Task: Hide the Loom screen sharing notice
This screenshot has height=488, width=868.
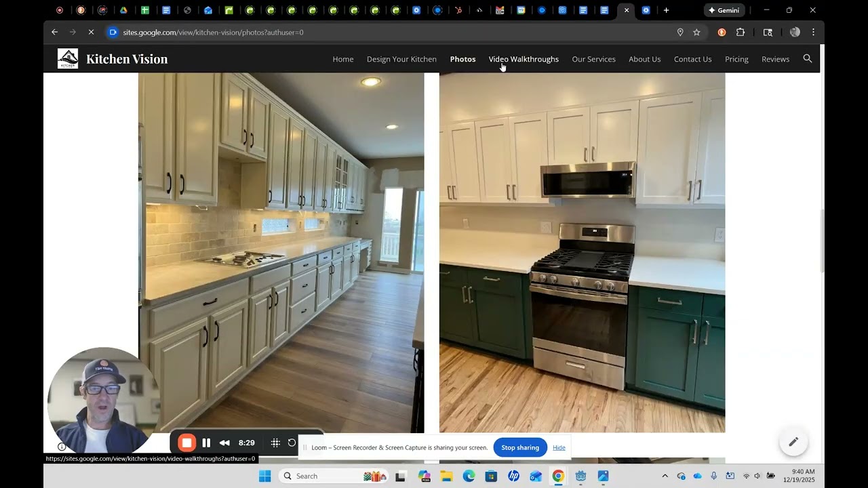Action: click(559, 447)
